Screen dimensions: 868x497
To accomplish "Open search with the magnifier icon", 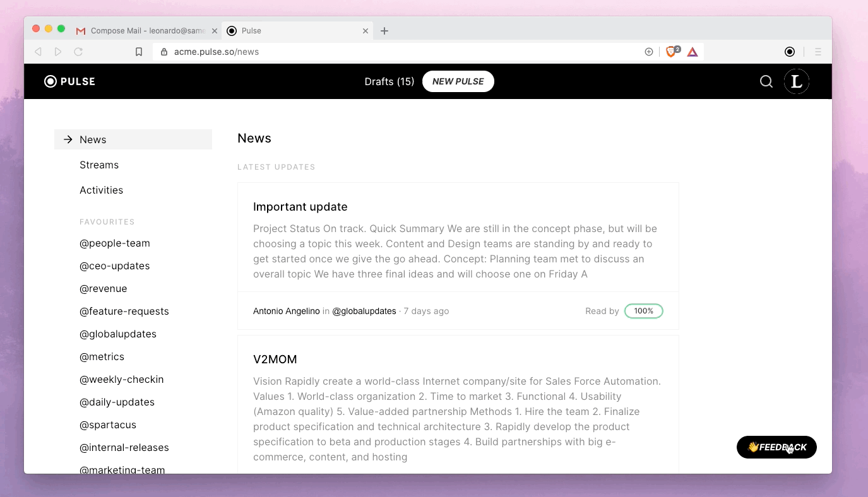I will (x=766, y=81).
